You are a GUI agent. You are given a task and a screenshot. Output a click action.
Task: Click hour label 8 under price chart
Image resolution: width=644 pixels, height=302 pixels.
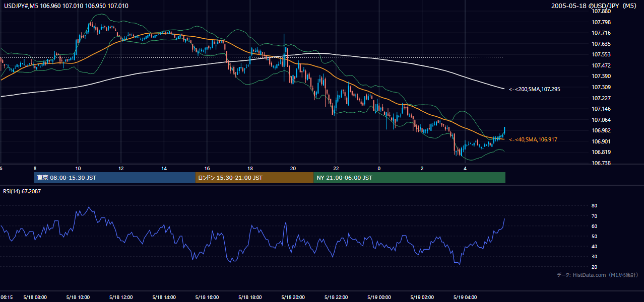pyautogui.click(x=34, y=169)
